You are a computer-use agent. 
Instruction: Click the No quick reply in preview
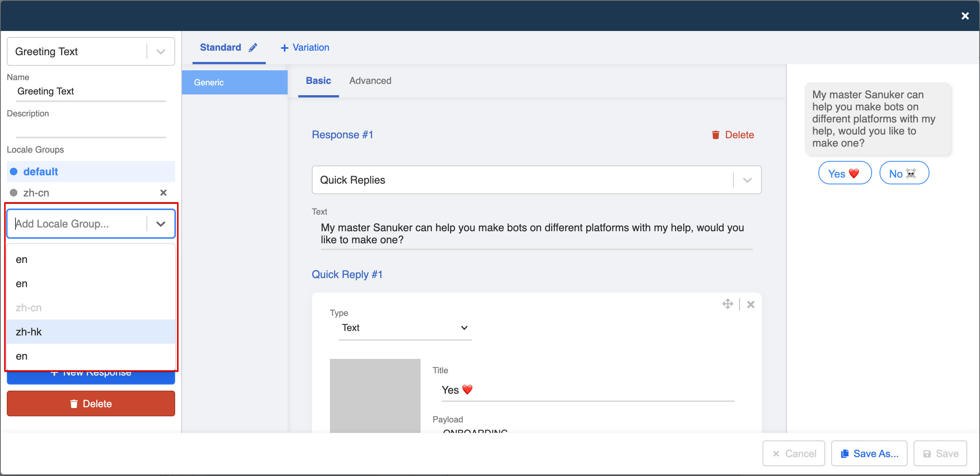[x=904, y=173]
